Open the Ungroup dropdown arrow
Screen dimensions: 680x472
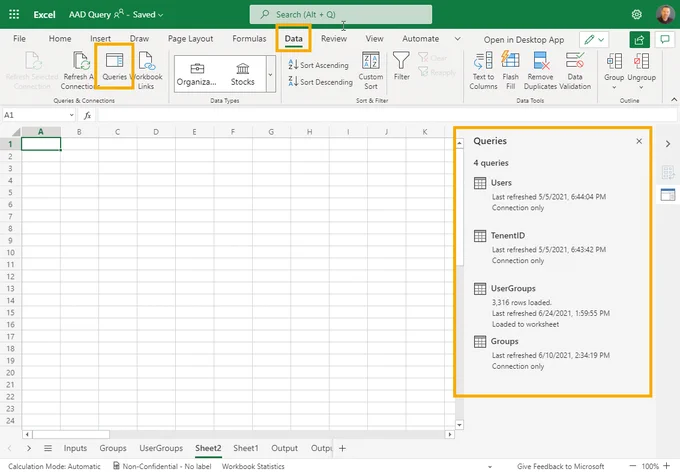click(641, 87)
